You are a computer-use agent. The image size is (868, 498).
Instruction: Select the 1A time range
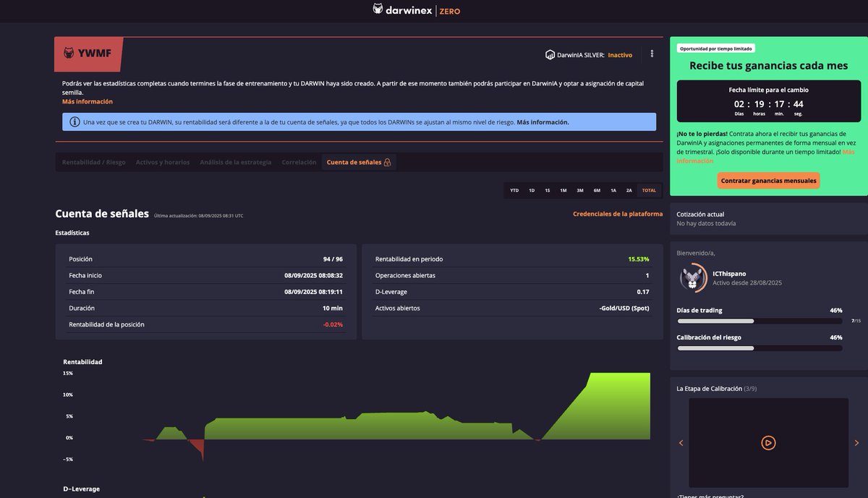[613, 190]
